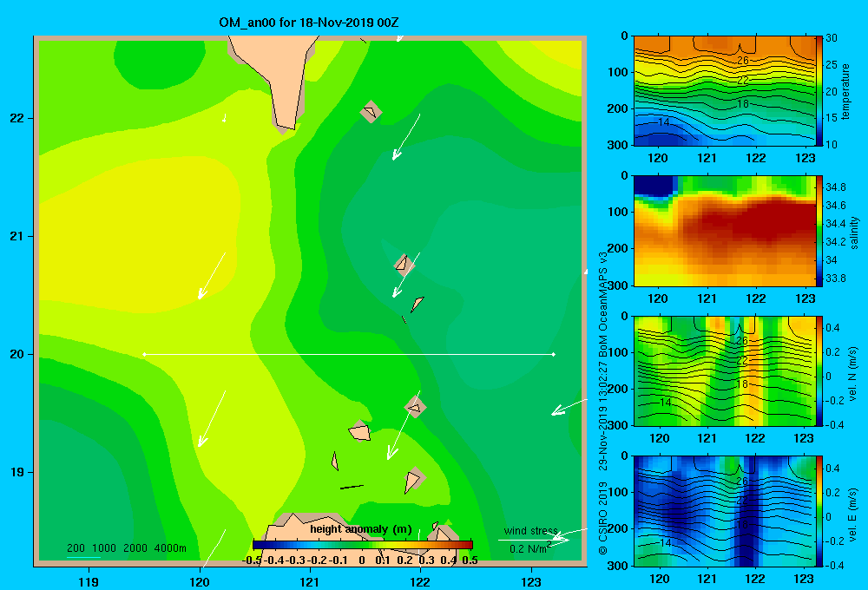Click the CSIRO 2019 BoM OceanMAPS copyright text
This screenshot has width=868, height=590.
coord(603,403)
